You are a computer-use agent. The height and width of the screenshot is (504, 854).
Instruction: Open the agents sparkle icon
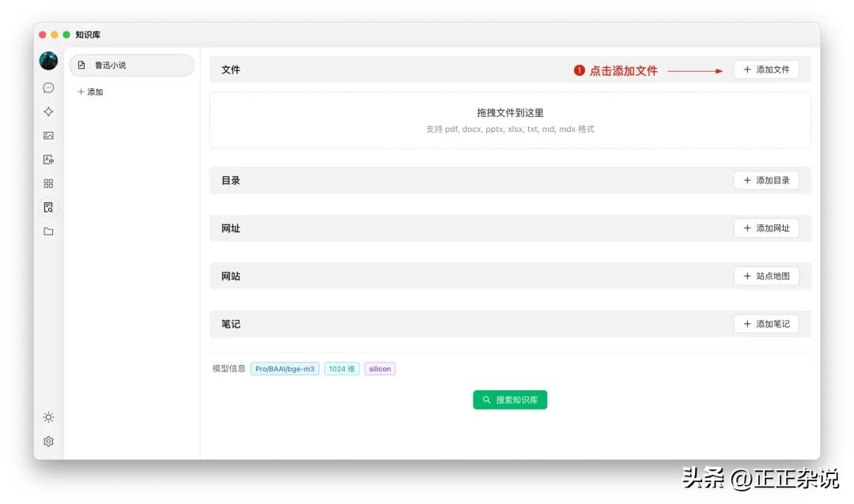pos(48,111)
